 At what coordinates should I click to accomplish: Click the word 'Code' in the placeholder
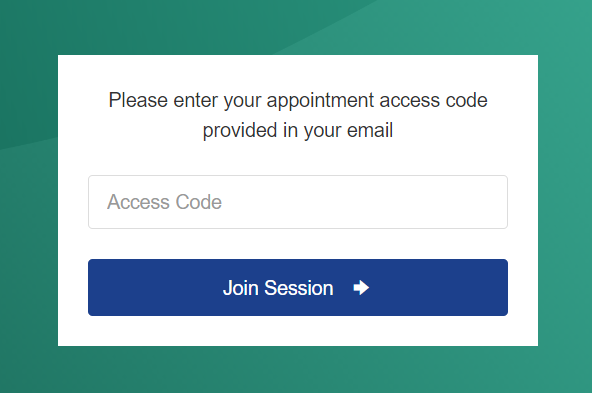click(199, 202)
